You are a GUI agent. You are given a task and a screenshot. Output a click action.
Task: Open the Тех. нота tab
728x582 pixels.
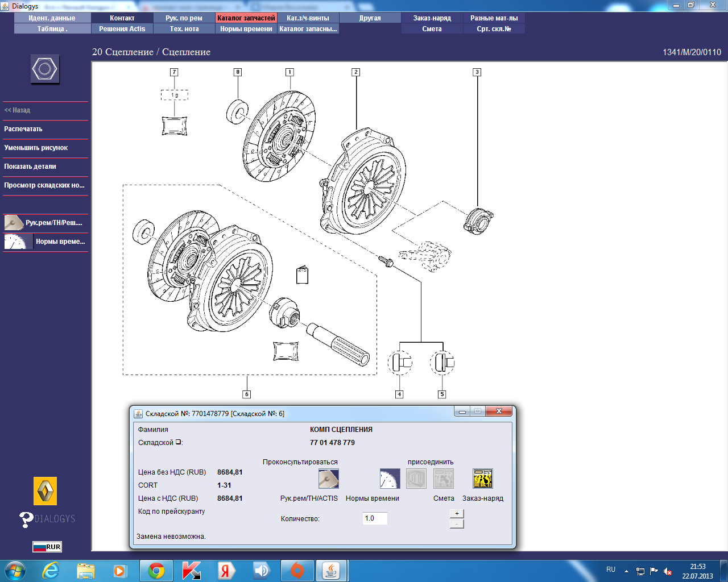[x=184, y=29]
